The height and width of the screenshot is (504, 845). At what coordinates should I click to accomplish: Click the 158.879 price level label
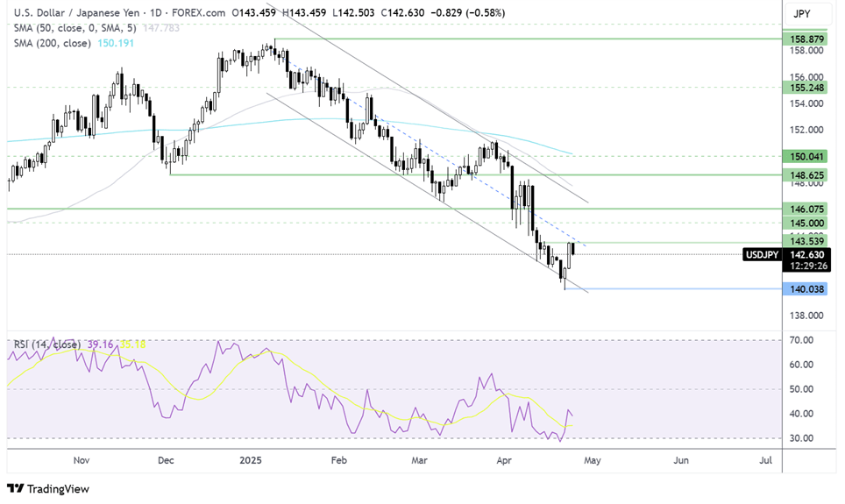(806, 39)
